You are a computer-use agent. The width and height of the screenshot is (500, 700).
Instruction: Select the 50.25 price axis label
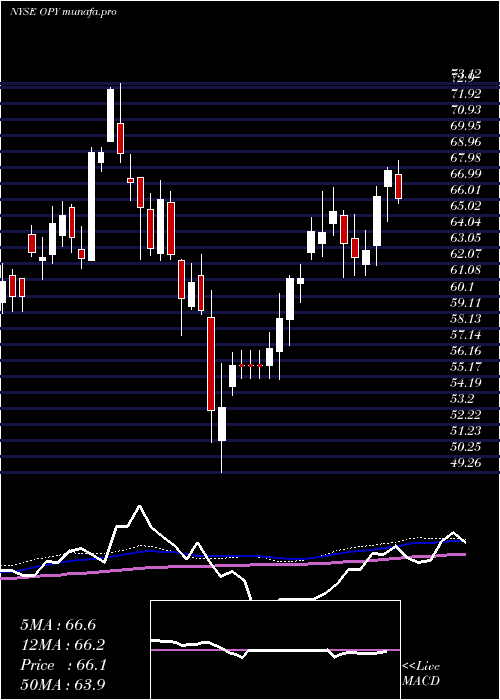point(466,447)
